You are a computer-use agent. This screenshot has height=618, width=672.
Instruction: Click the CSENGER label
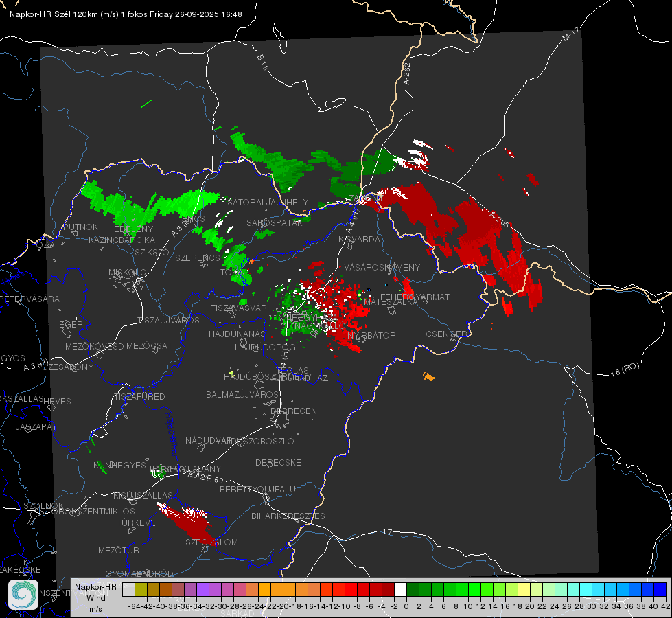pos(446,334)
